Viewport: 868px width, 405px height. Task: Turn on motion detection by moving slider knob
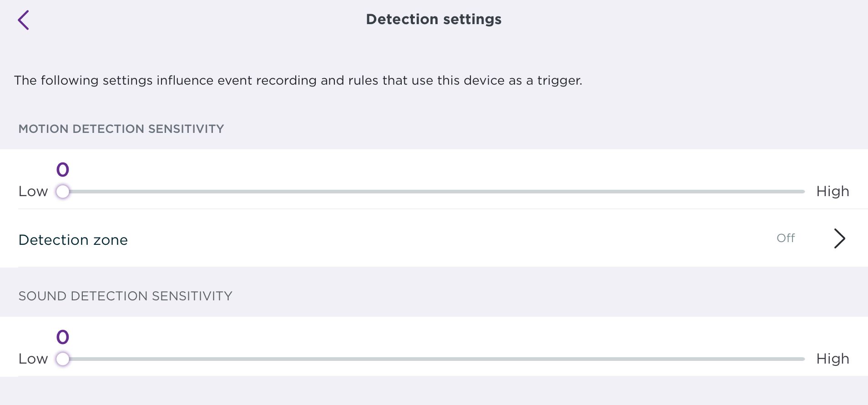pos(62,192)
